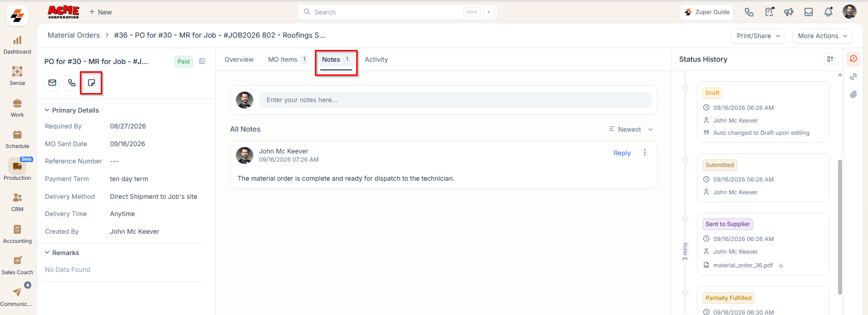The height and width of the screenshot is (315, 868).
Task: Show the status history clock icon
Action: (853, 59)
